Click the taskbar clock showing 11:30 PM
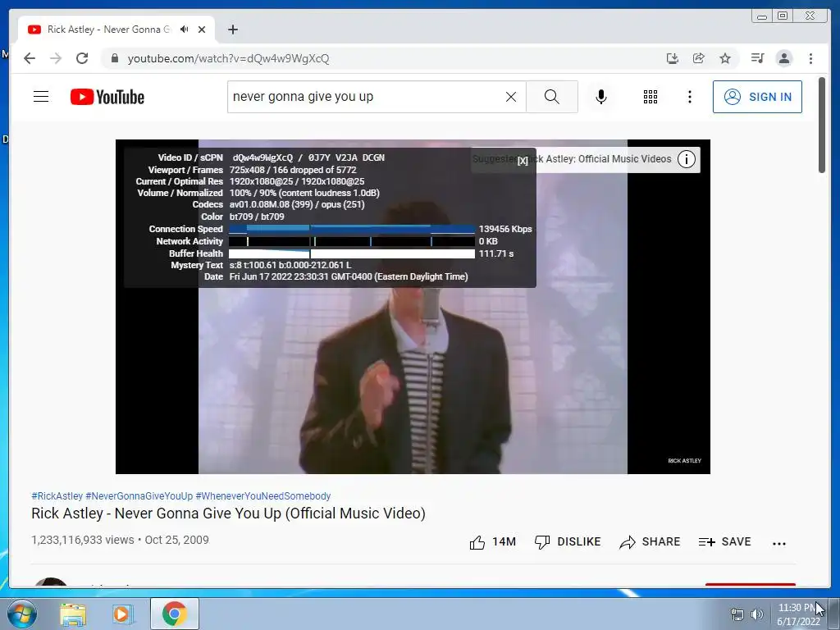840x630 pixels. click(798, 614)
